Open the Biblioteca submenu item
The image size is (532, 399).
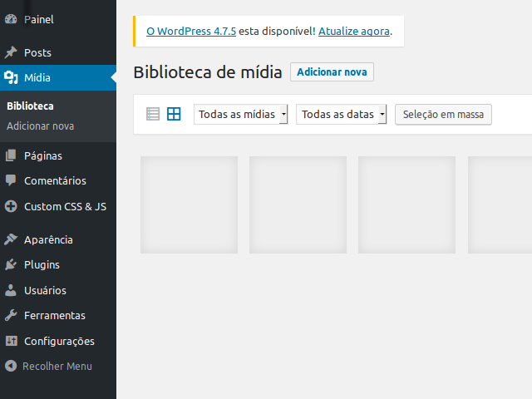(30, 106)
